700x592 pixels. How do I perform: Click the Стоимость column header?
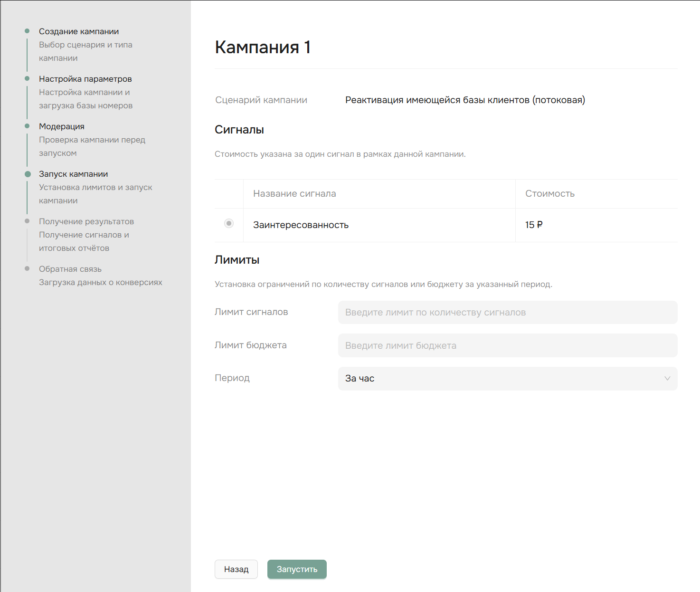pos(549,194)
